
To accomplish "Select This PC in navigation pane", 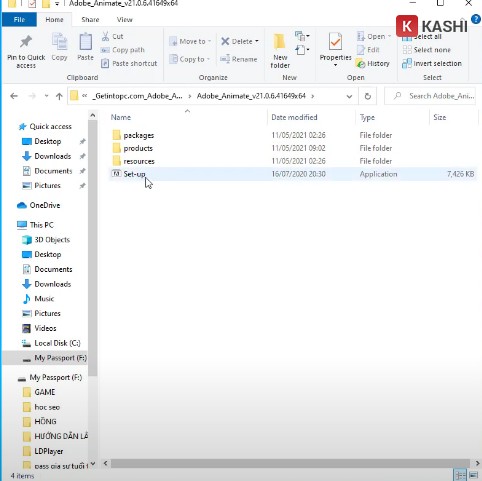I will click(41, 225).
